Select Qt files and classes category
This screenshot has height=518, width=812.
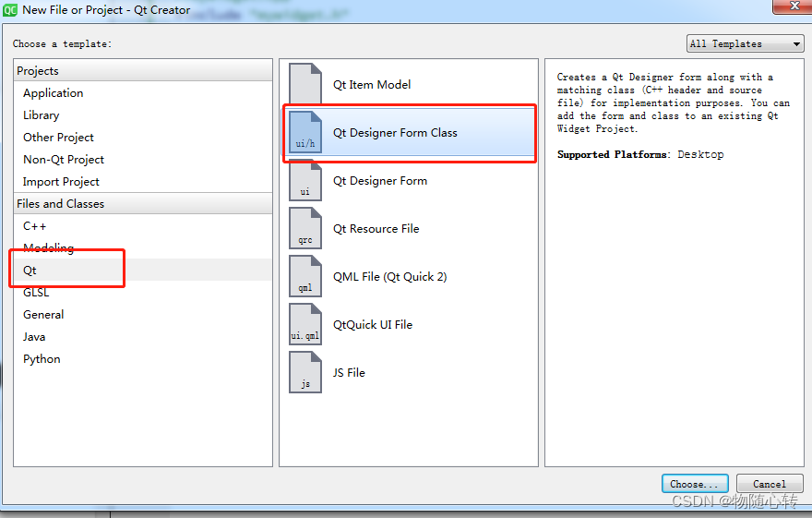click(x=142, y=270)
